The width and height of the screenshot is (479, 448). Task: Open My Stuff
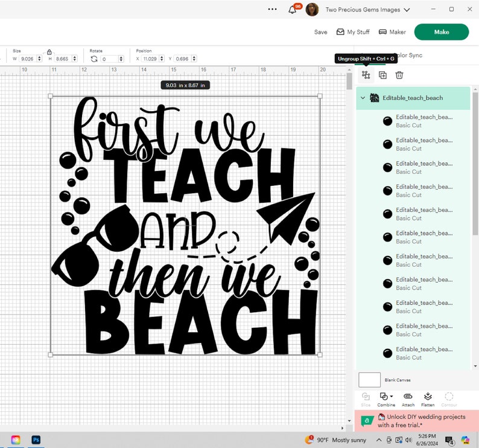353,32
